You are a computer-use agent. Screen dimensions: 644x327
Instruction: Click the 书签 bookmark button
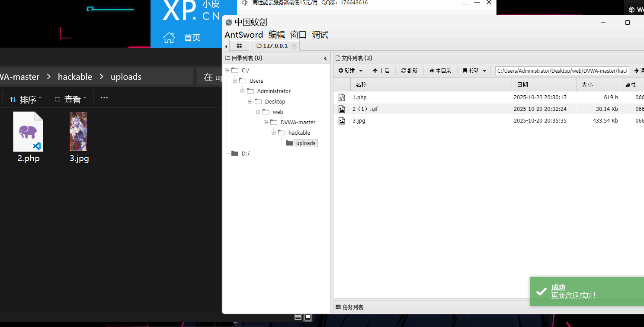(471, 71)
